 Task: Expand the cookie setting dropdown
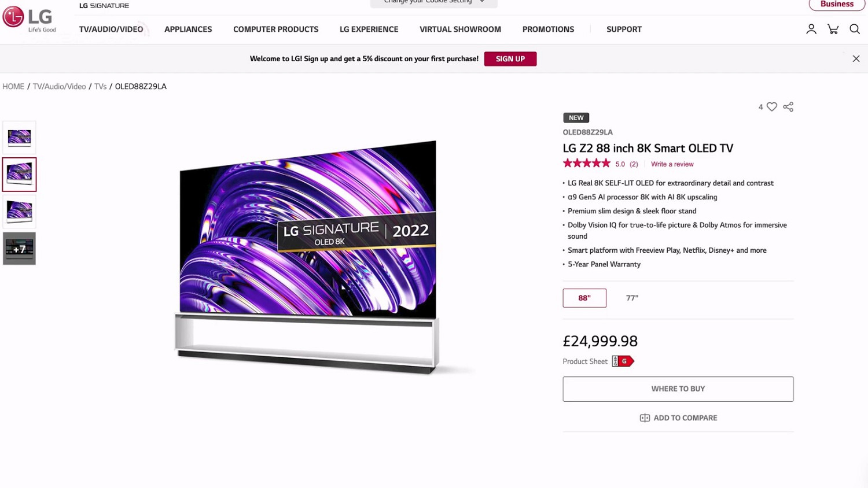(434, 2)
